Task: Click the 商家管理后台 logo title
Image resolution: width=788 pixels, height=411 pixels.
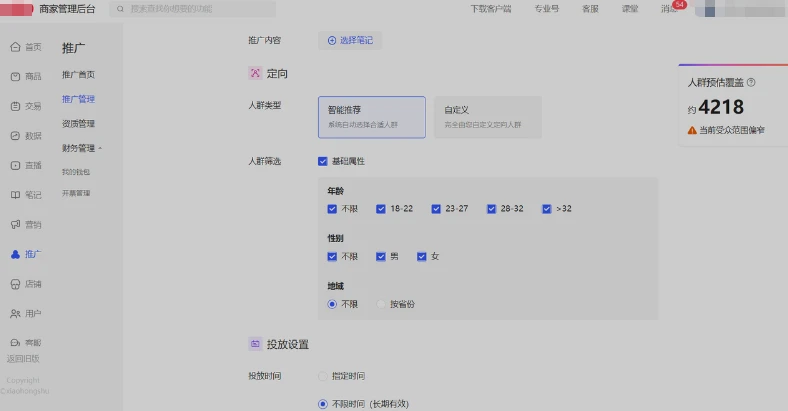Action: coord(67,9)
